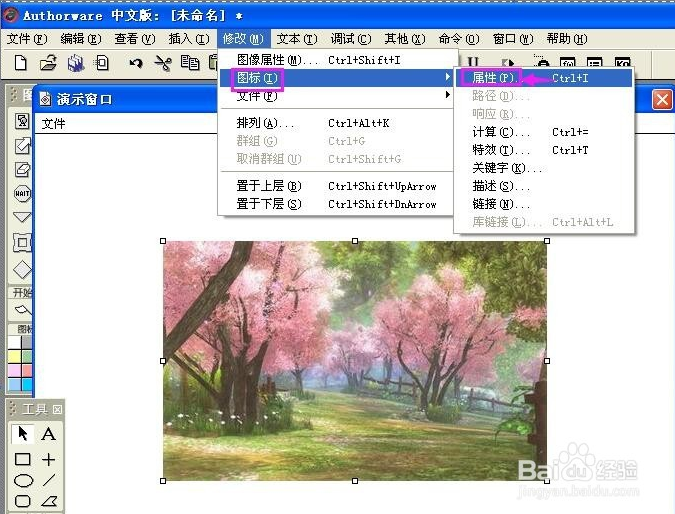Viewport: 675px width, 514px height.
Task: Choose 图像属性(M)... menu entry
Action: point(337,60)
